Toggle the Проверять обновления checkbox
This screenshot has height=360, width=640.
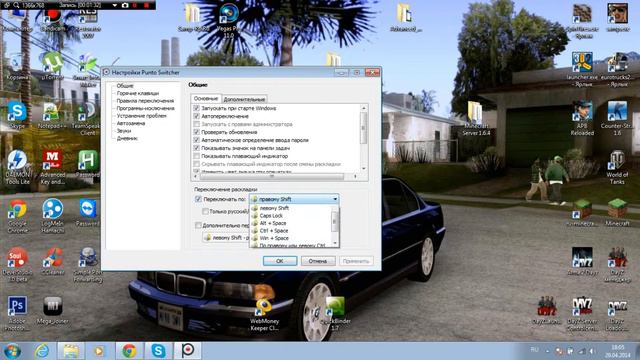[x=197, y=132]
